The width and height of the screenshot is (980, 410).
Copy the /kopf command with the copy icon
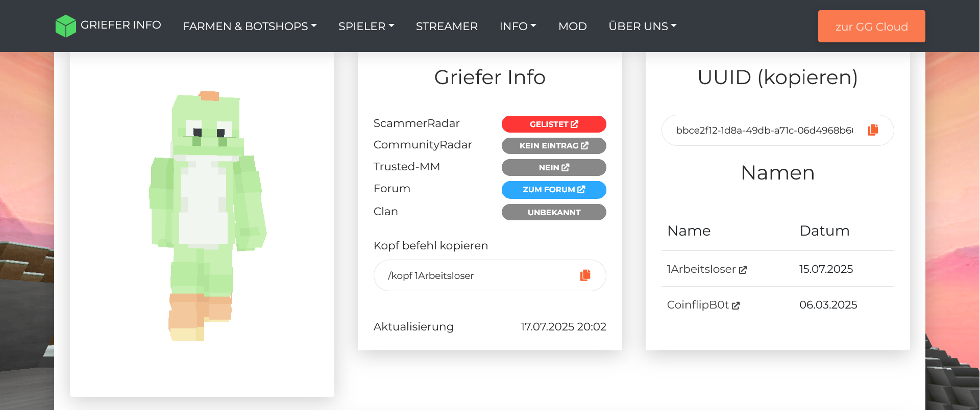(x=585, y=275)
